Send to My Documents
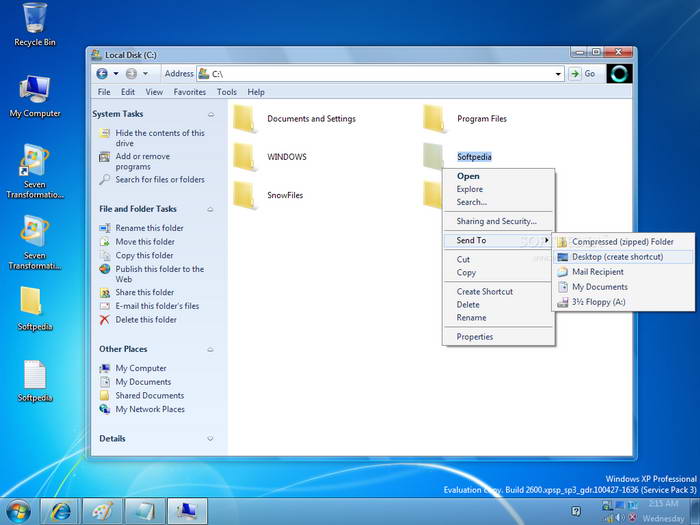This screenshot has height=525, width=700. pyautogui.click(x=624, y=287)
